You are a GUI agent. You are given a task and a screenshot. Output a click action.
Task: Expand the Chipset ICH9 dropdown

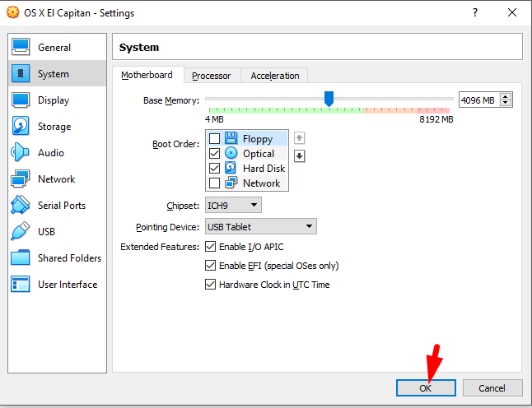tap(233, 205)
